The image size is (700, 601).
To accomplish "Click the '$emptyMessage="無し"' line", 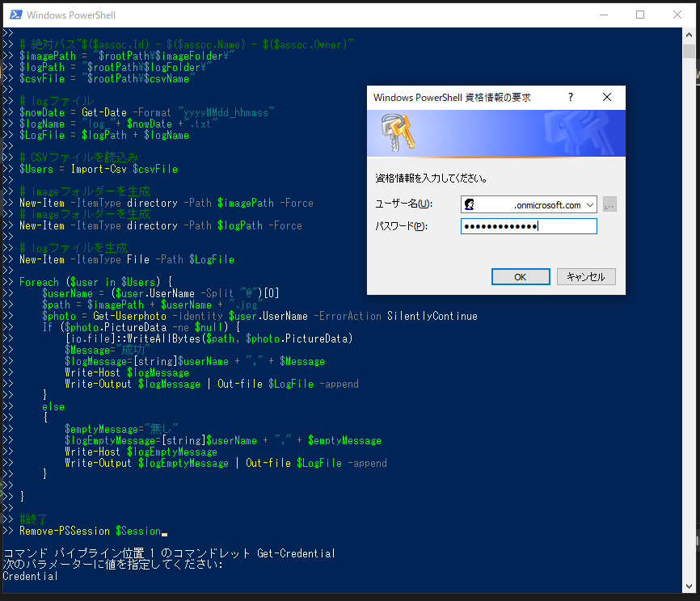I will [x=121, y=429].
